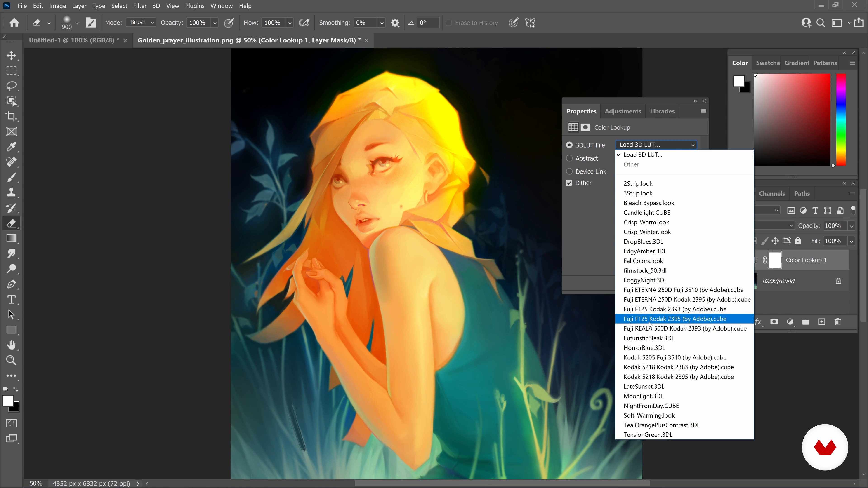Image resolution: width=868 pixels, height=488 pixels.
Task: Select the Horizontal Type tool
Action: [12, 299]
